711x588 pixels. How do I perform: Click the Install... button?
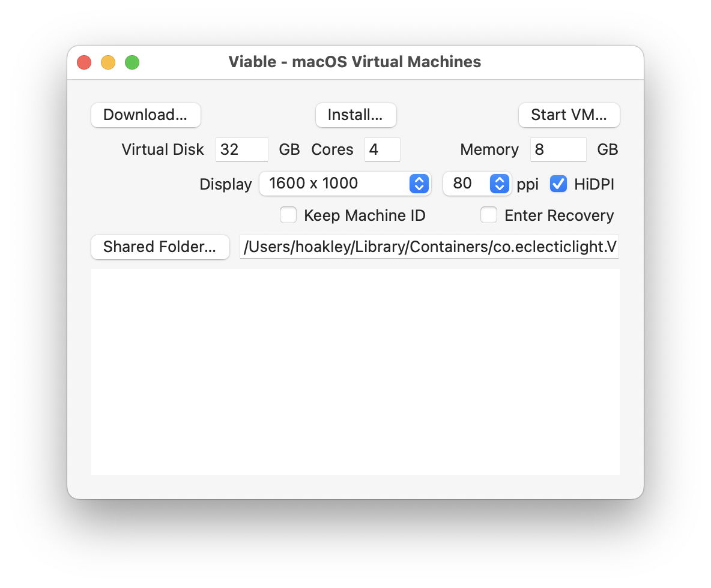355,115
